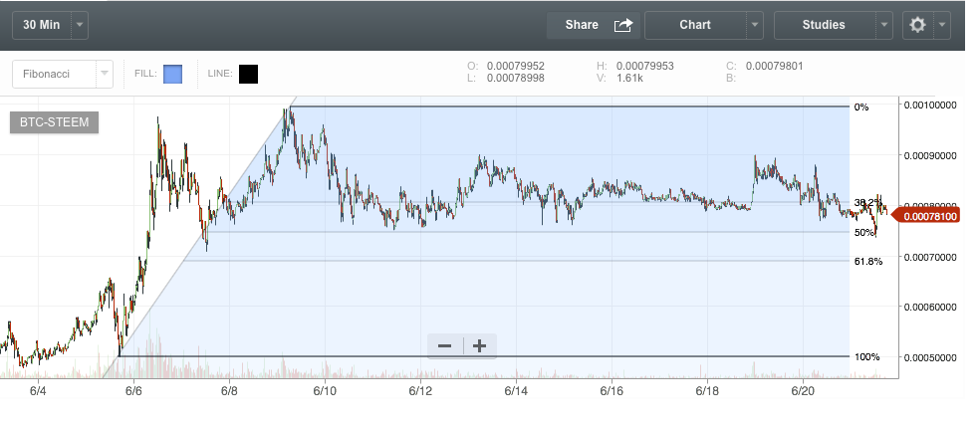Open the 30 Min interval selector
This screenshot has height=428, width=980.
click(42, 25)
